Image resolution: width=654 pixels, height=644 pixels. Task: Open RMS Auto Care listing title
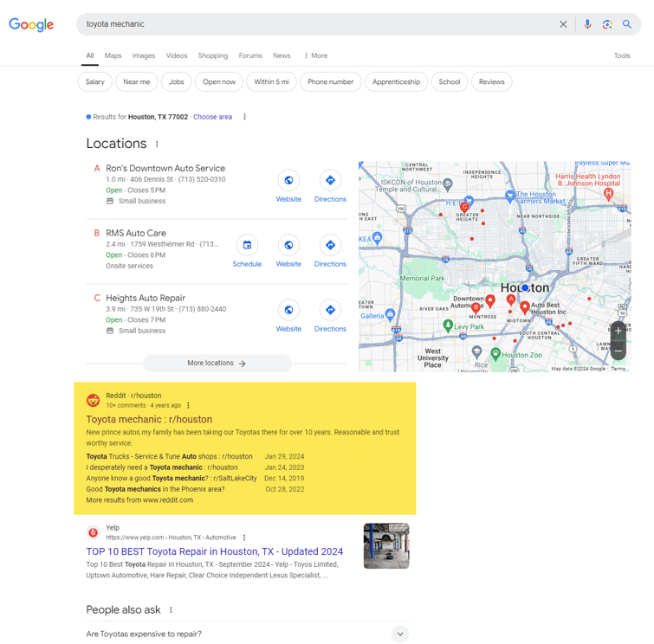coord(136,233)
